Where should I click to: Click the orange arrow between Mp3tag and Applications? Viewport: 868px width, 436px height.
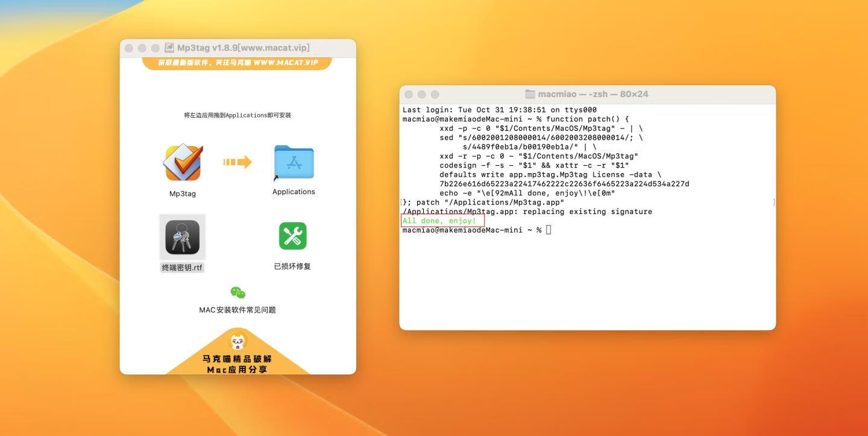click(237, 162)
